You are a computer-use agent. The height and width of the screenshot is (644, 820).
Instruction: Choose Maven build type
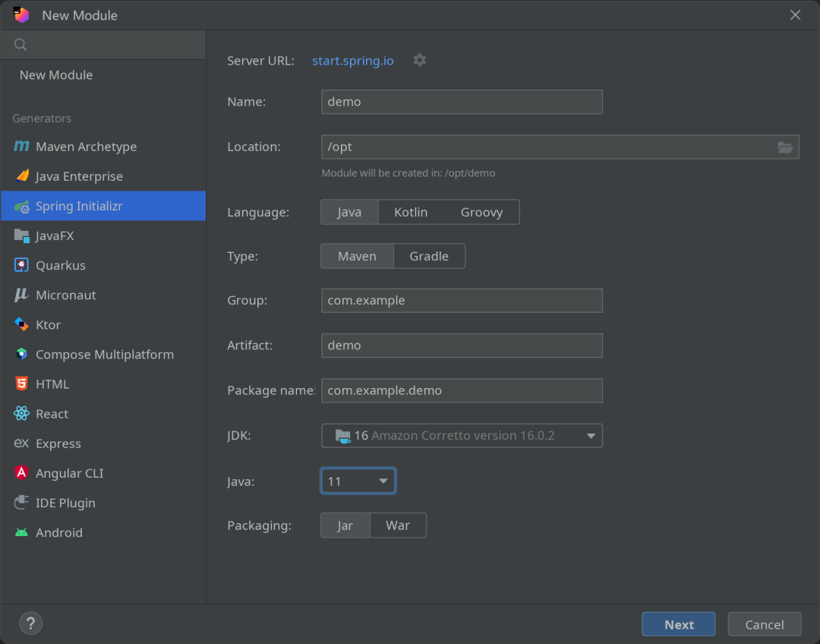click(357, 257)
